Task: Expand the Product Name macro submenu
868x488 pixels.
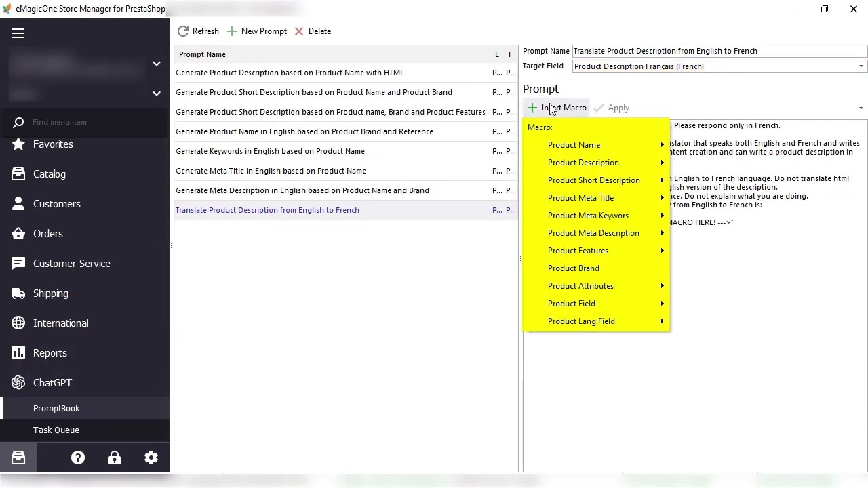Action: click(x=597, y=145)
